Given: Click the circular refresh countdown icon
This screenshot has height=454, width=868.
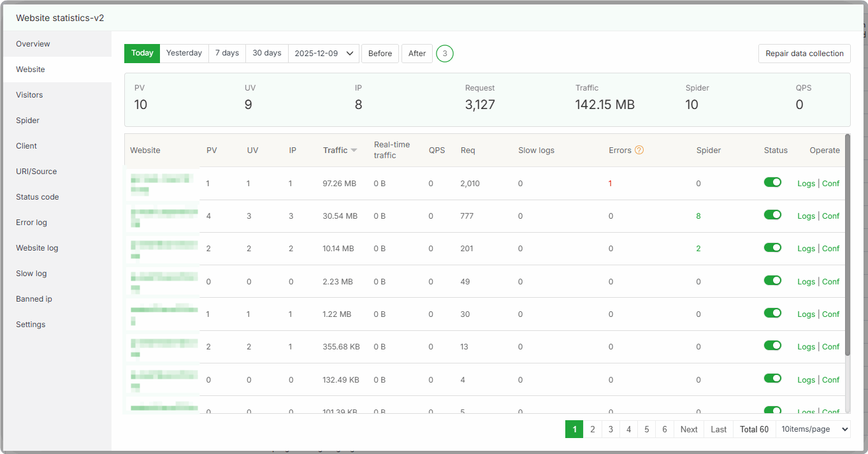Looking at the screenshot, I should click(x=445, y=54).
